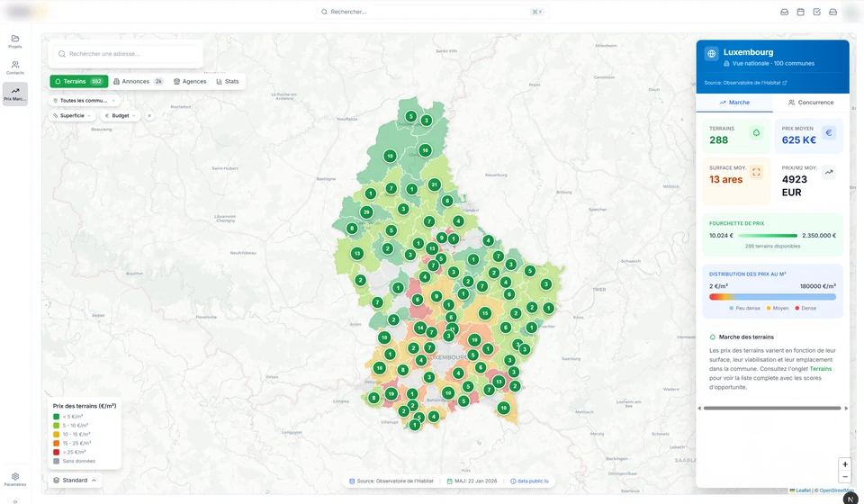Click the Fourchette de prix range bar
This screenshot has height=504, width=864.
768,236
